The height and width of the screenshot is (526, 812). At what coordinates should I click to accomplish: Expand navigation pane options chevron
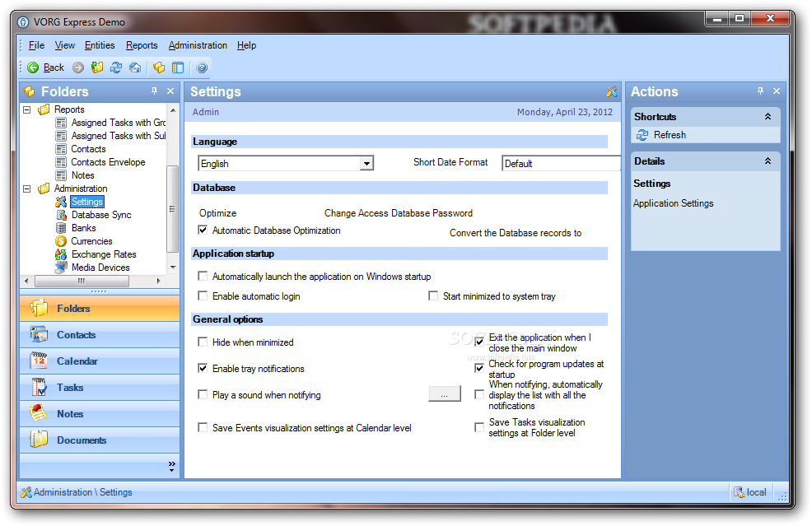click(x=172, y=467)
